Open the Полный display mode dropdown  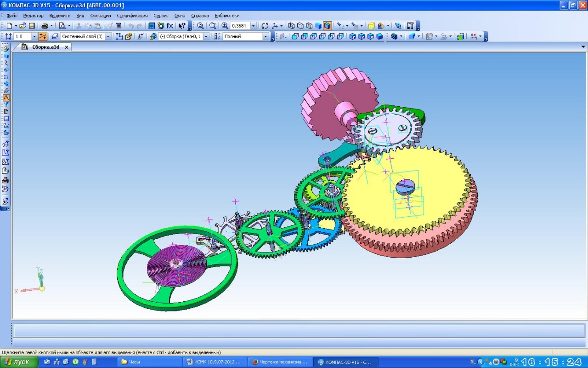[x=265, y=36]
